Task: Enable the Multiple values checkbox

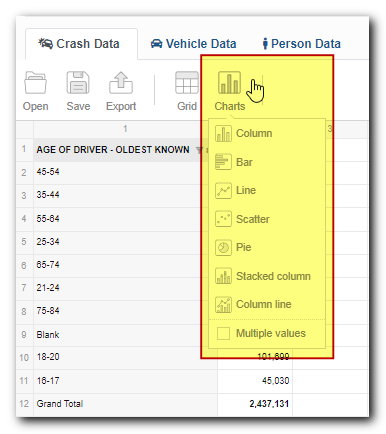Action: (223, 333)
